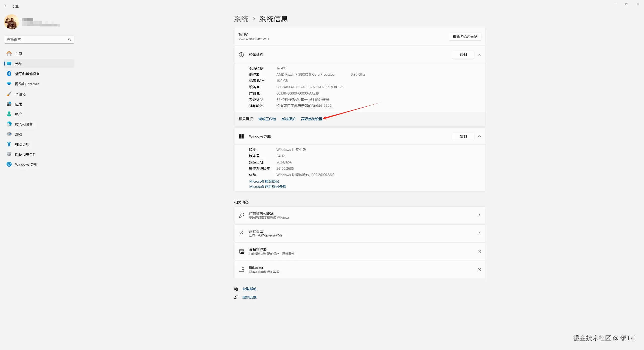
Task: Open 应用 settings from sidebar
Action: pos(19,104)
